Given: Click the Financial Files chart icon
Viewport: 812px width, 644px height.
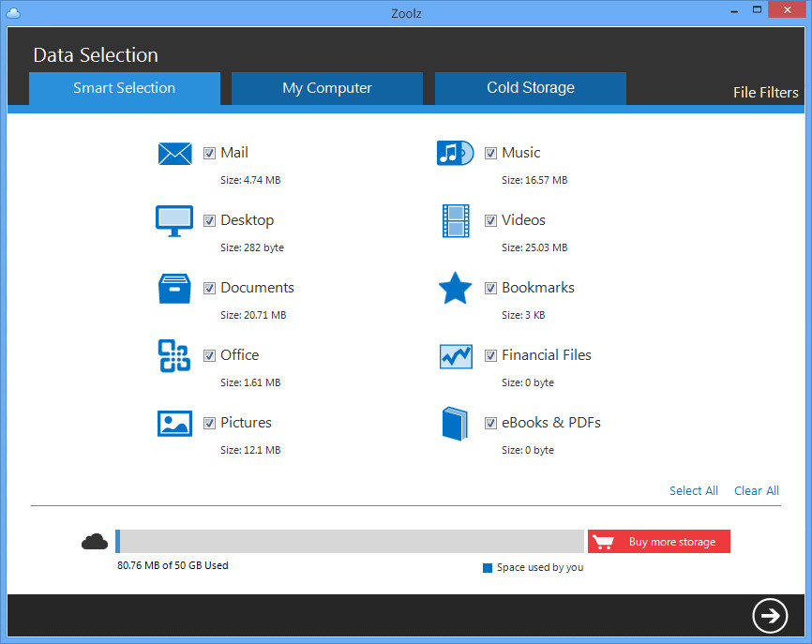Looking at the screenshot, I should 456,356.
